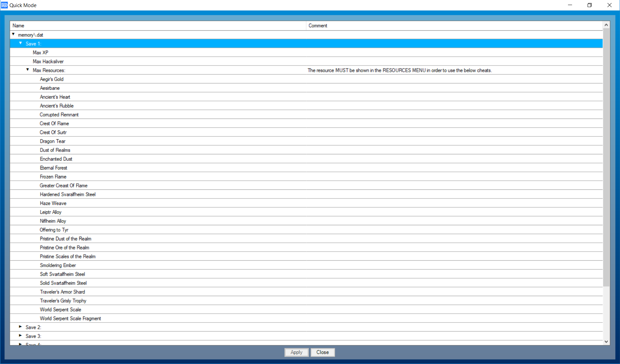Click the Close button at the bottom

tap(322, 352)
